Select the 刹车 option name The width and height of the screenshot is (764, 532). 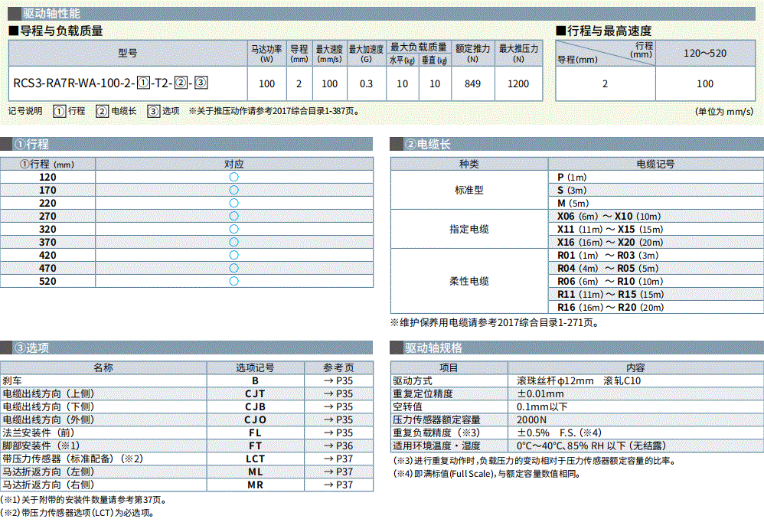[12, 380]
